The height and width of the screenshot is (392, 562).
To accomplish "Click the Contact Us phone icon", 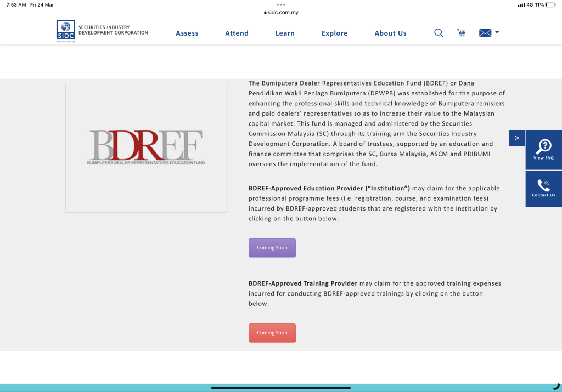I will pos(543,185).
